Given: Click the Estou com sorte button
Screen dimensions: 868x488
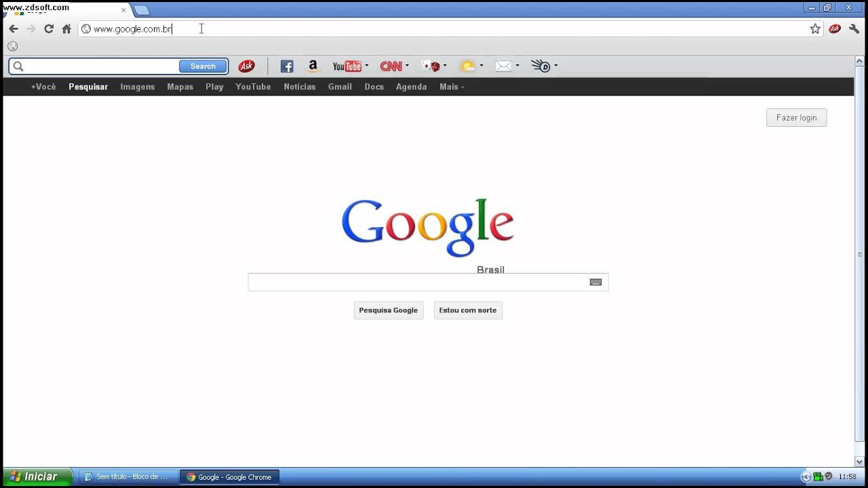Looking at the screenshot, I should [x=468, y=310].
